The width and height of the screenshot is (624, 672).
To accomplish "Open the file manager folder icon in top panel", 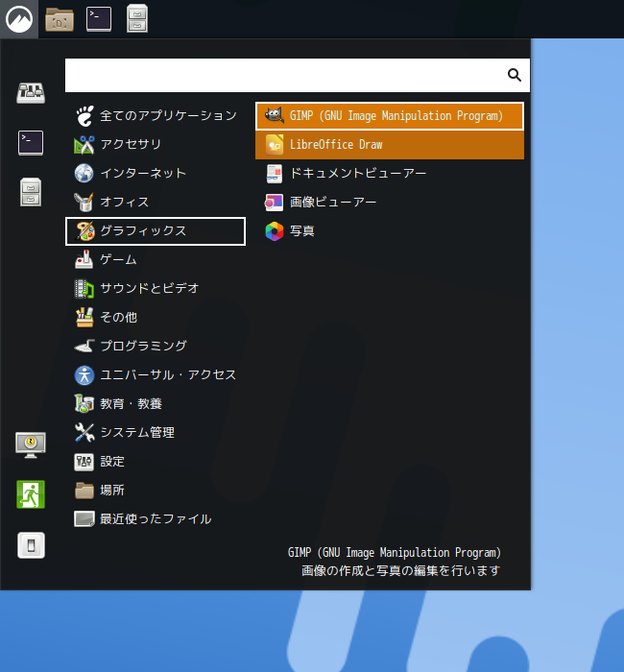I will [x=60, y=19].
